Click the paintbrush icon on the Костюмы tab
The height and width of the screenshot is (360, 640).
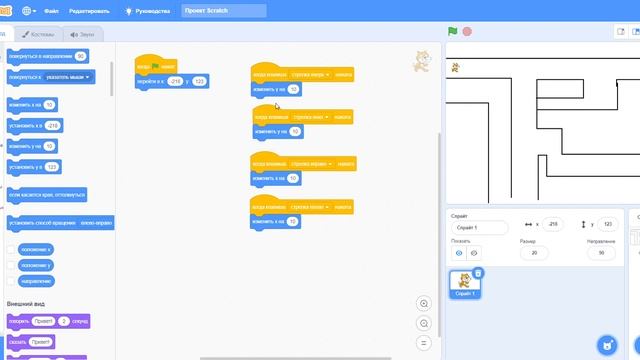[25, 35]
